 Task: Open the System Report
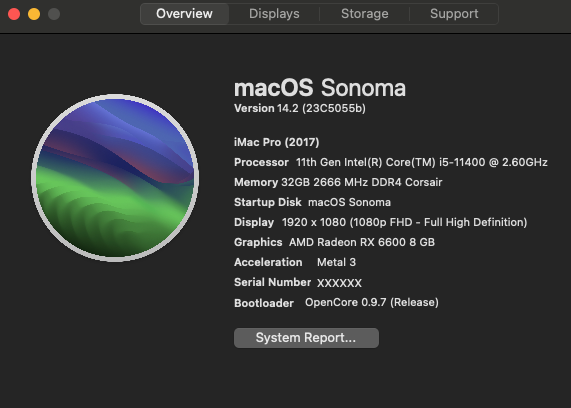tap(306, 338)
